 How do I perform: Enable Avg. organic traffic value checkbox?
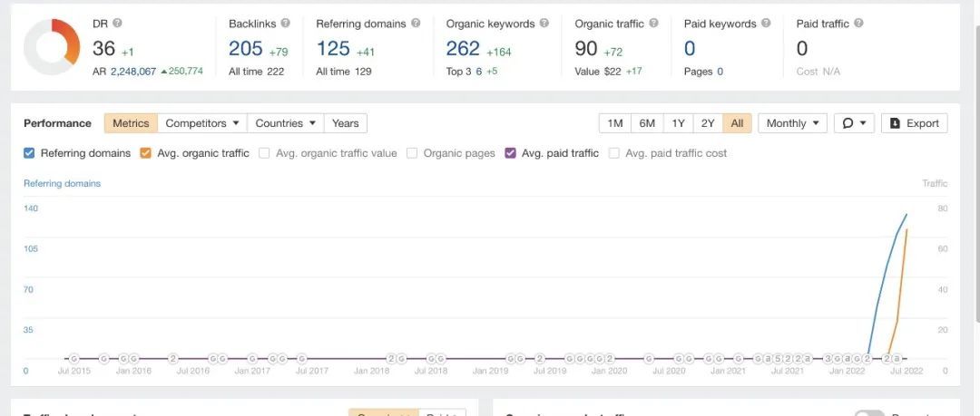pyautogui.click(x=264, y=153)
